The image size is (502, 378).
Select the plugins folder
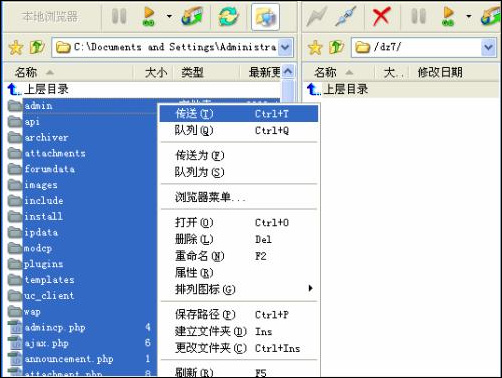coord(43,264)
